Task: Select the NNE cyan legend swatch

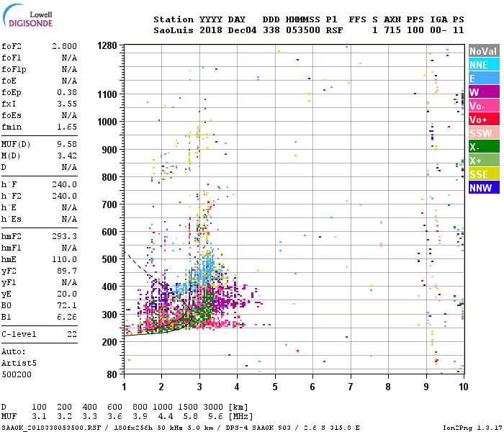Action: (484, 65)
